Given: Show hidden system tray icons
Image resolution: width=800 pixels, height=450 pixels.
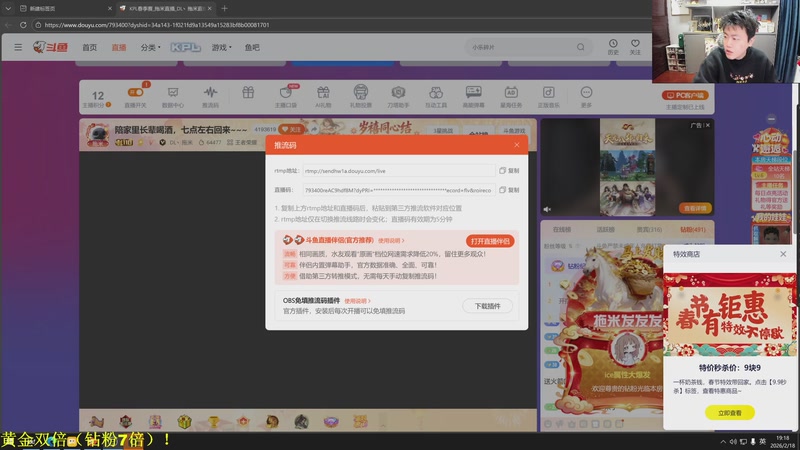Looking at the screenshot, I should point(722,441).
